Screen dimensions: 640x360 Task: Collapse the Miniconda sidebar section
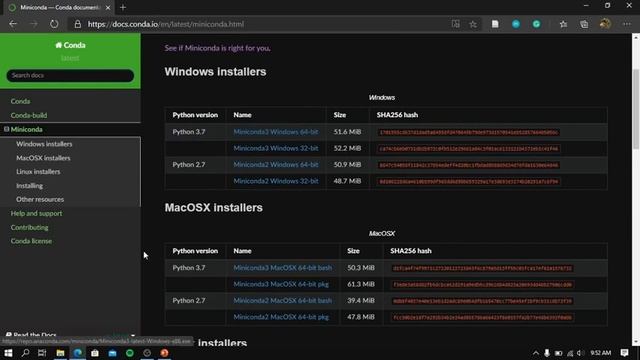(7, 129)
